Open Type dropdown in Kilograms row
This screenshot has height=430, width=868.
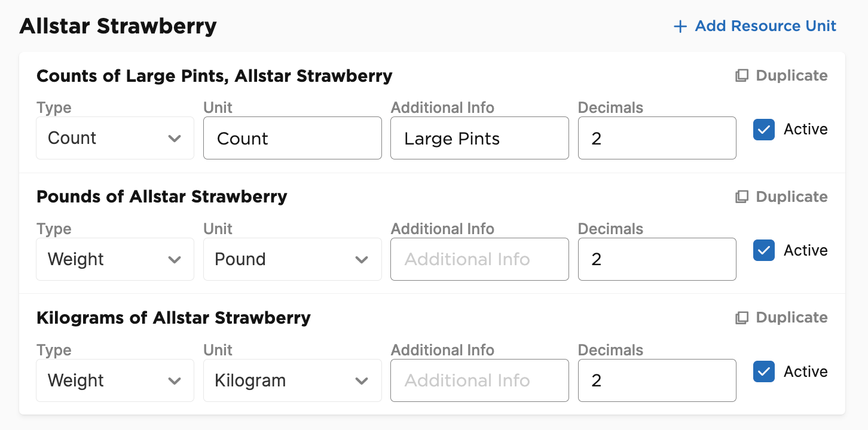pyautogui.click(x=115, y=380)
